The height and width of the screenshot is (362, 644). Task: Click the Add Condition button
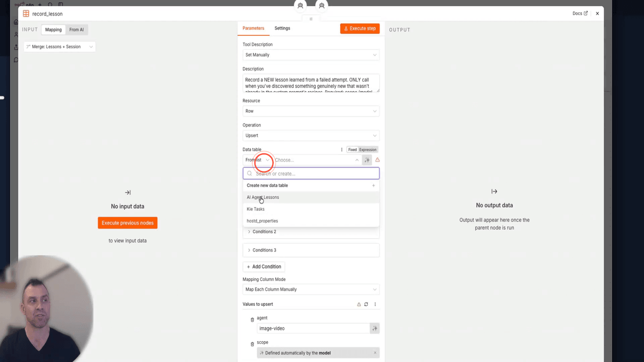tap(264, 267)
